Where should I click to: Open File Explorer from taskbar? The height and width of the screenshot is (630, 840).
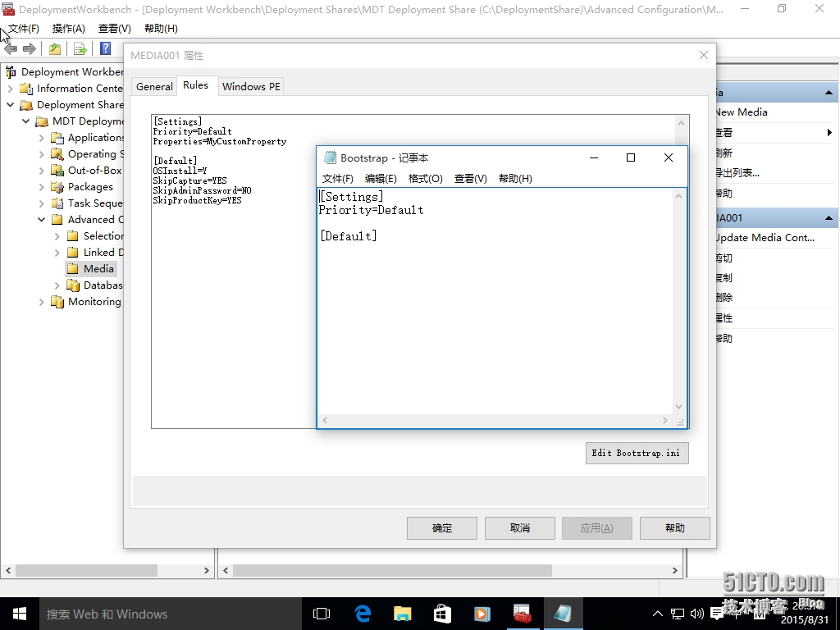tap(402, 614)
